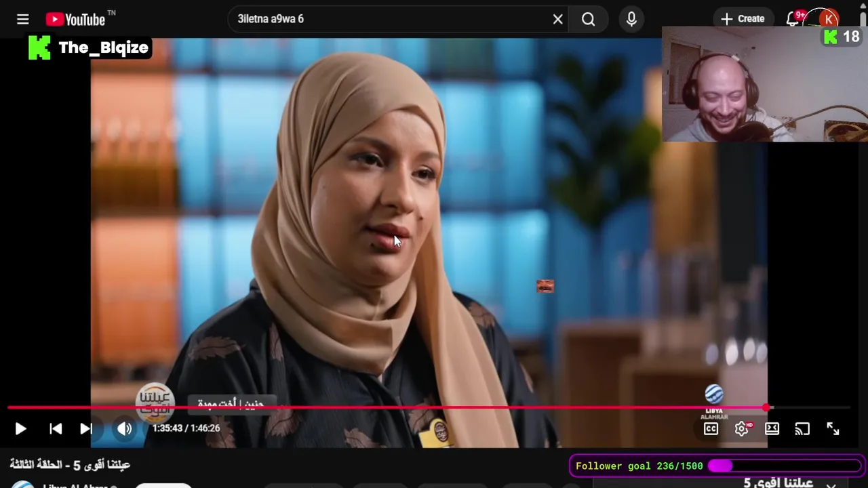Click the red progress bar scrubber handle
Viewport: 868px width, 488px height.
point(766,408)
